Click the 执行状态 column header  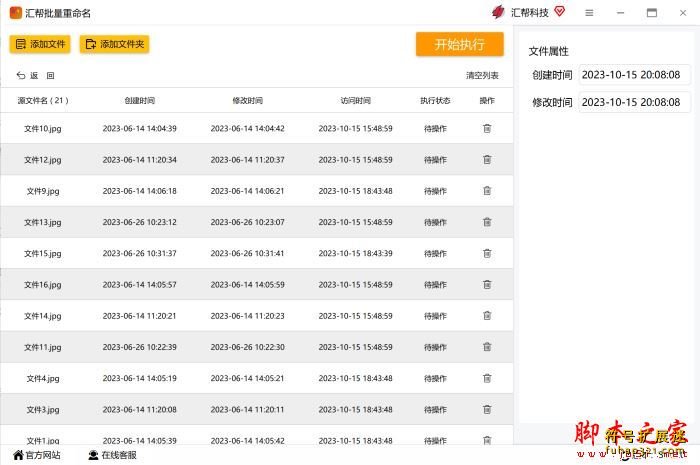(x=435, y=101)
